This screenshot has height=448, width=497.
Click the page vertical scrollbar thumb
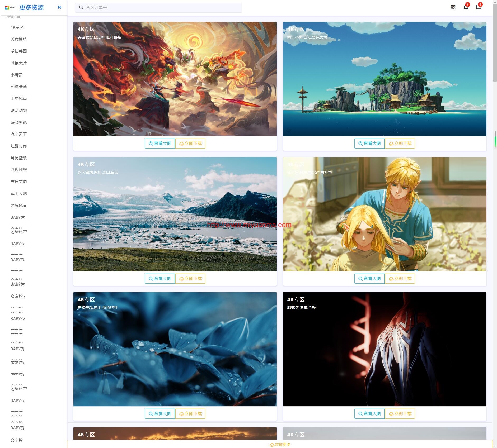tap(495, 42)
